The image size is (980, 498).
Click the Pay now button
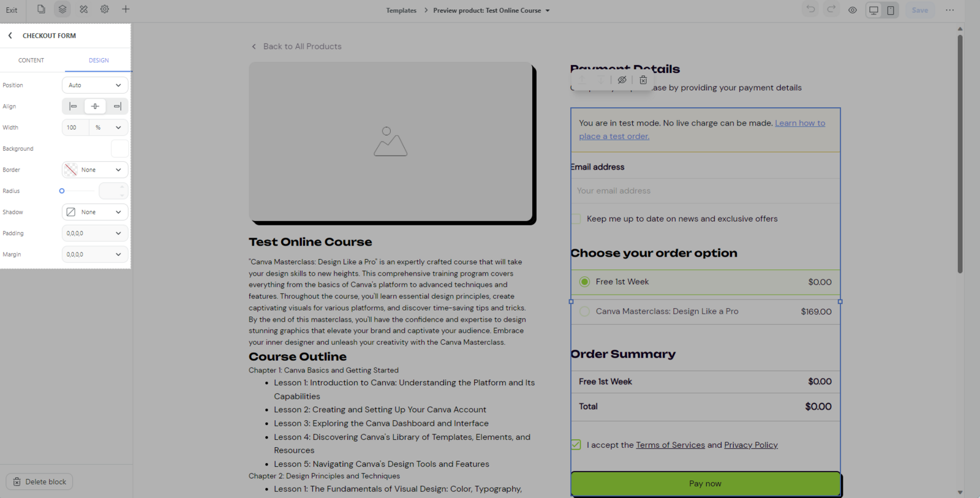[705, 483]
